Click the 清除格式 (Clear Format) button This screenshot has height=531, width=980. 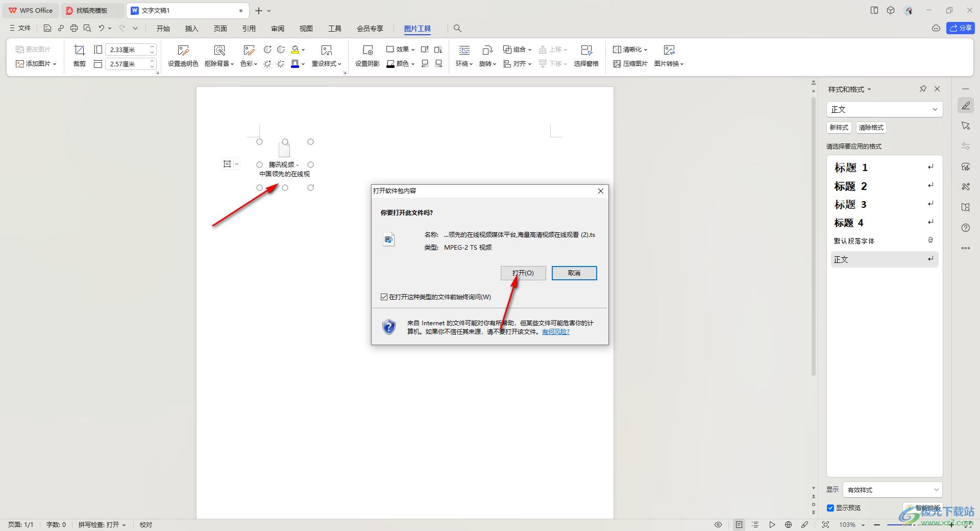[x=871, y=128]
